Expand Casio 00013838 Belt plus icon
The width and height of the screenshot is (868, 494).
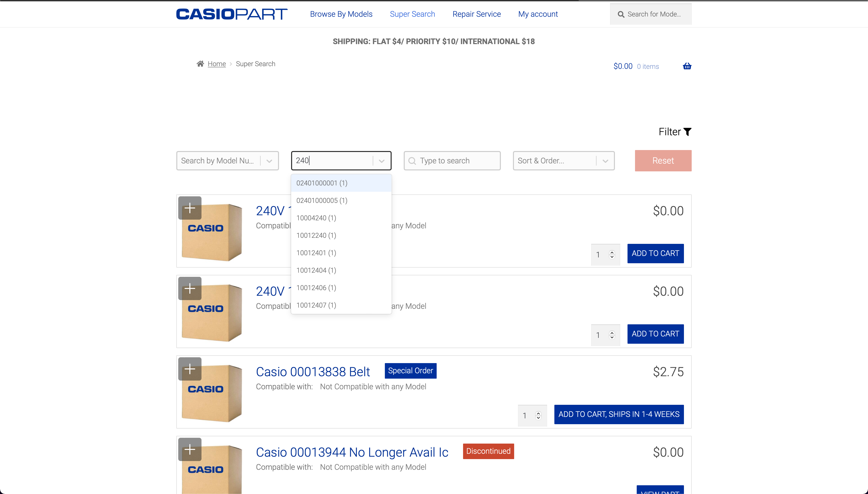tap(190, 369)
